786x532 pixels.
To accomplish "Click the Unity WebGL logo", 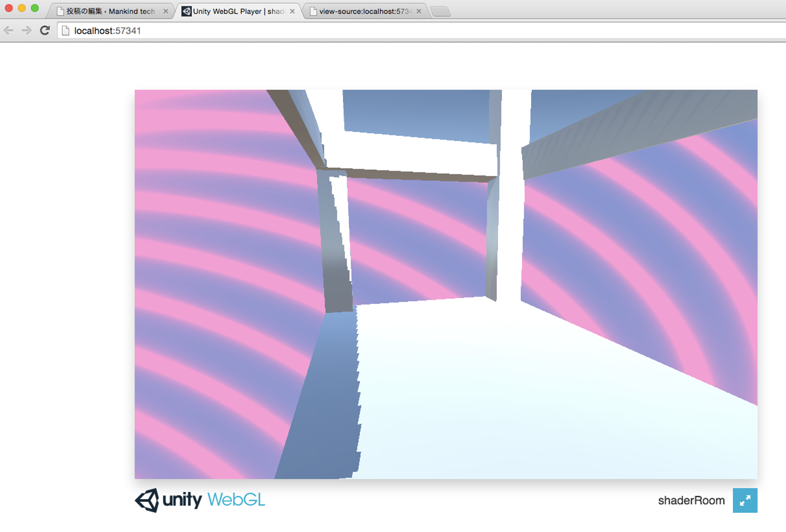I will pyautogui.click(x=200, y=500).
